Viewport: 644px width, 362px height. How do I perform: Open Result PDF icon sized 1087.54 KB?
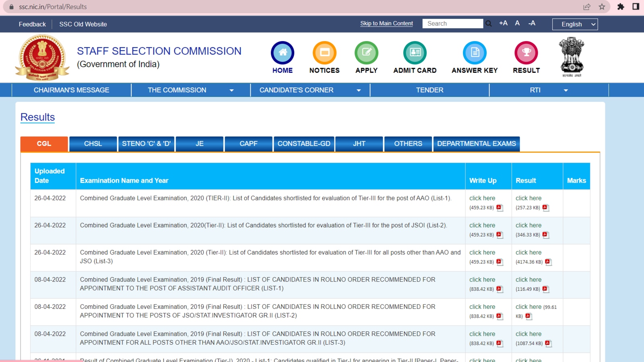pos(548,343)
